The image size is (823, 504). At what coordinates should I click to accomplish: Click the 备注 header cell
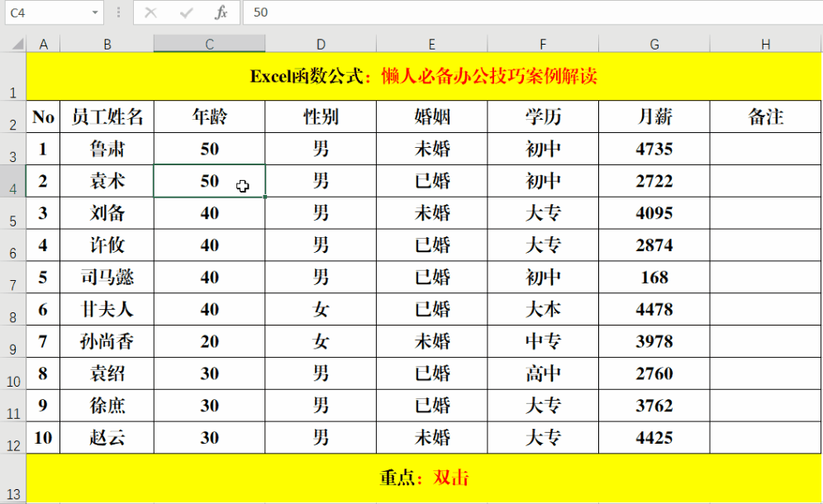point(764,116)
